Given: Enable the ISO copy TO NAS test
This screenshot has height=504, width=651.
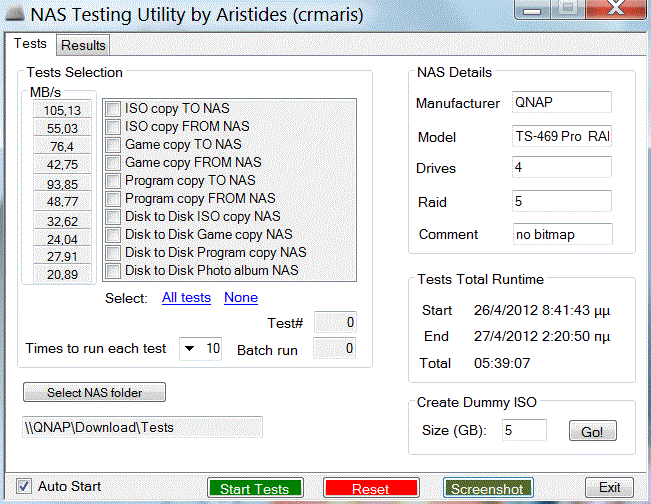Looking at the screenshot, I should click(x=114, y=109).
